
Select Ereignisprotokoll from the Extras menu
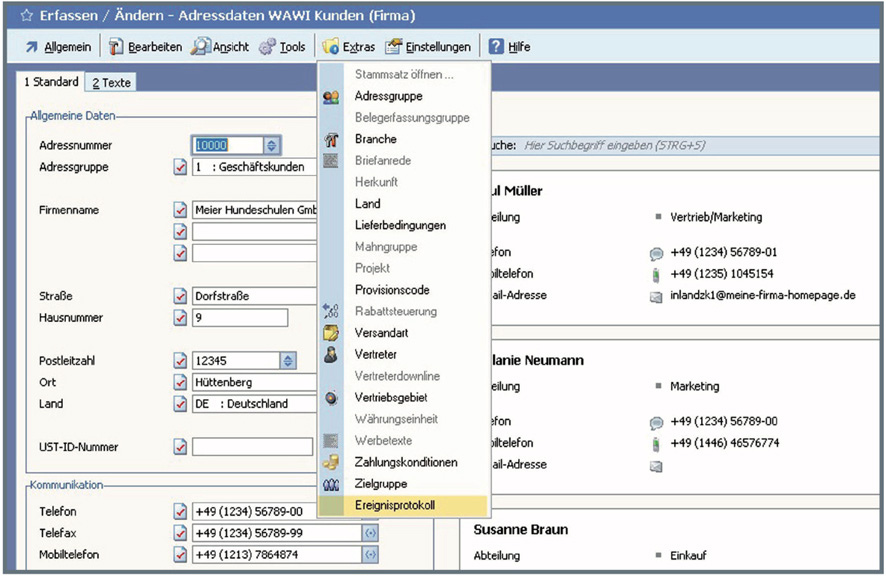(x=395, y=506)
